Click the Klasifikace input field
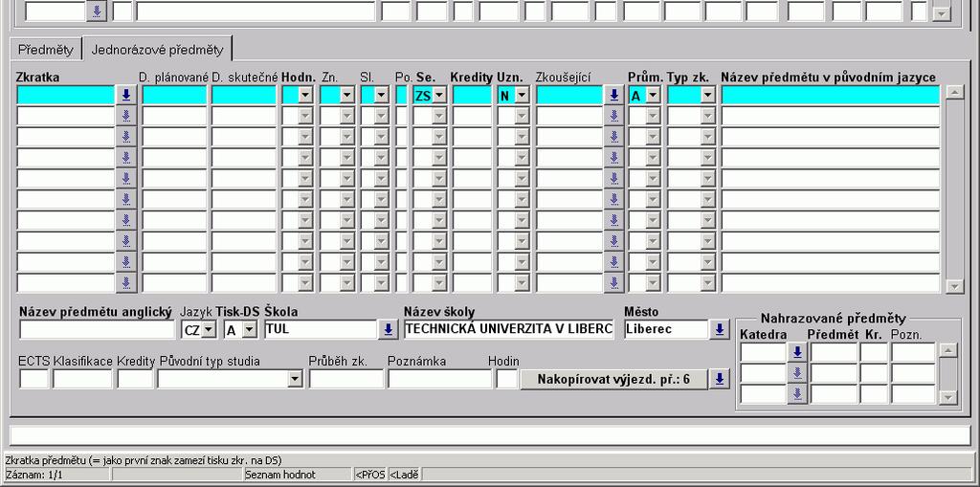980x487 pixels. (x=82, y=379)
